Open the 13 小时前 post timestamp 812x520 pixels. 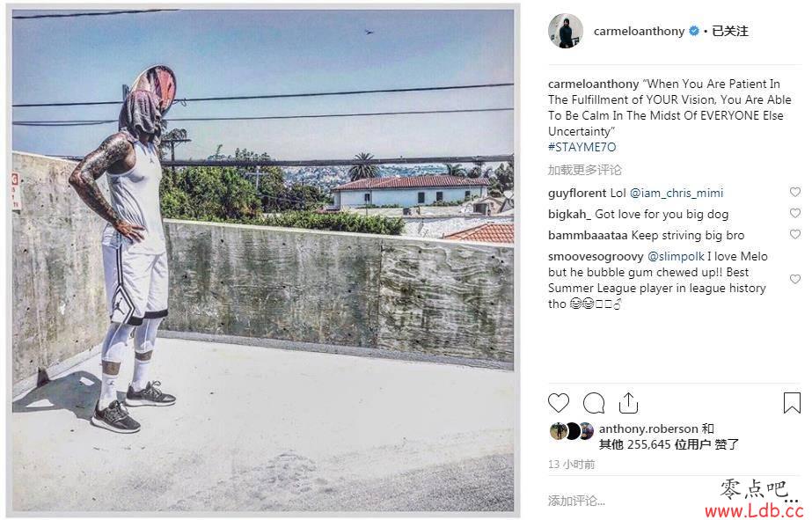tap(571, 464)
